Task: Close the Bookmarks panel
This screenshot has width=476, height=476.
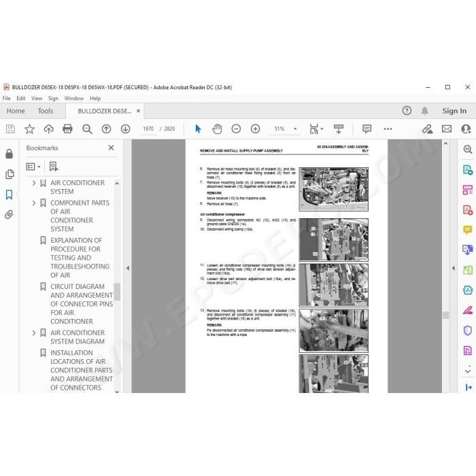Action: point(111,148)
